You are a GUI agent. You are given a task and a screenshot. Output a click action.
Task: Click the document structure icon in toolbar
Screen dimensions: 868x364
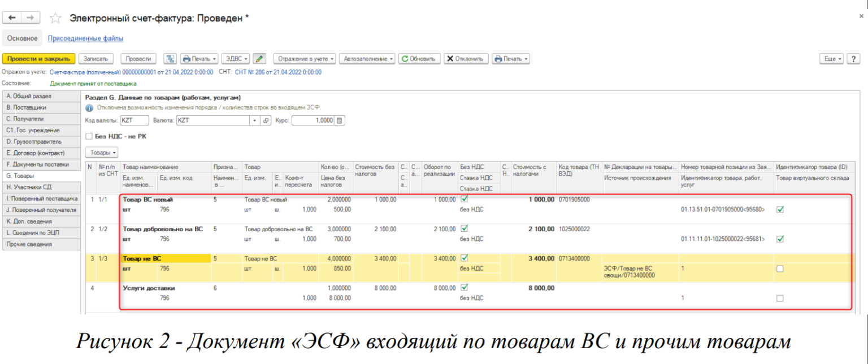[x=170, y=59]
